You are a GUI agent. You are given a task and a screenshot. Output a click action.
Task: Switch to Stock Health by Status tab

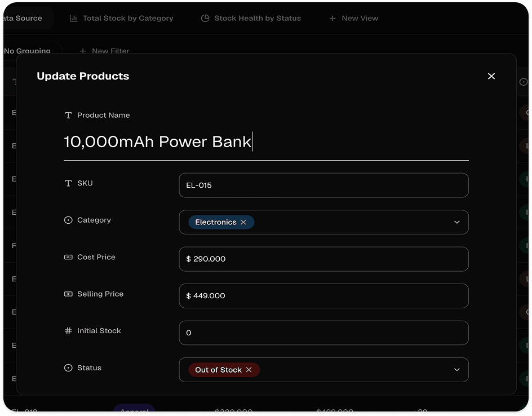tap(251, 19)
